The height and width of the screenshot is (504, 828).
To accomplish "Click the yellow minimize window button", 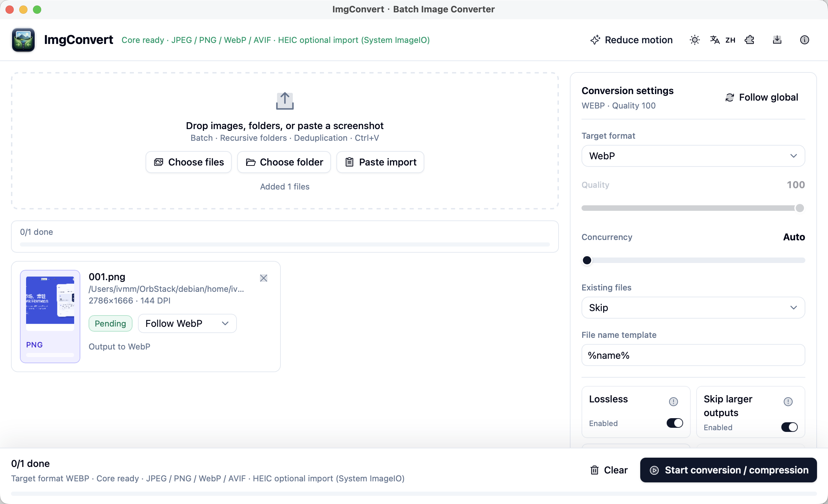I will 23,10.
